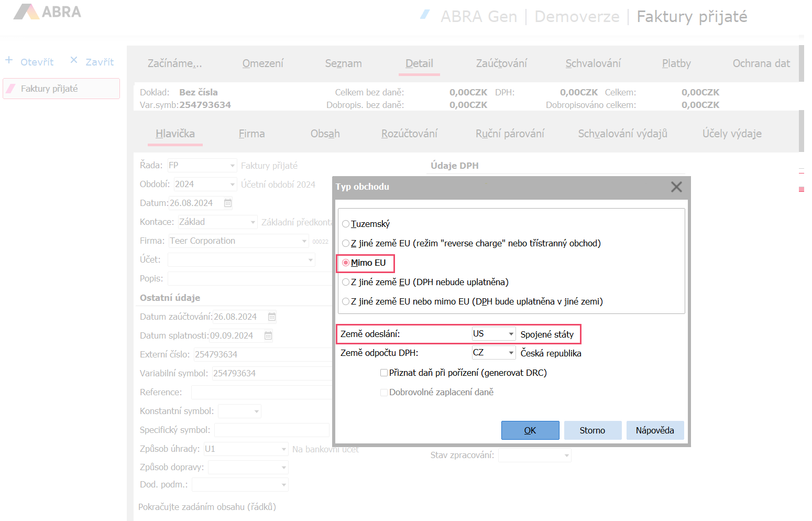Open the Období dropdown
The width and height of the screenshot is (812, 521).
click(233, 184)
